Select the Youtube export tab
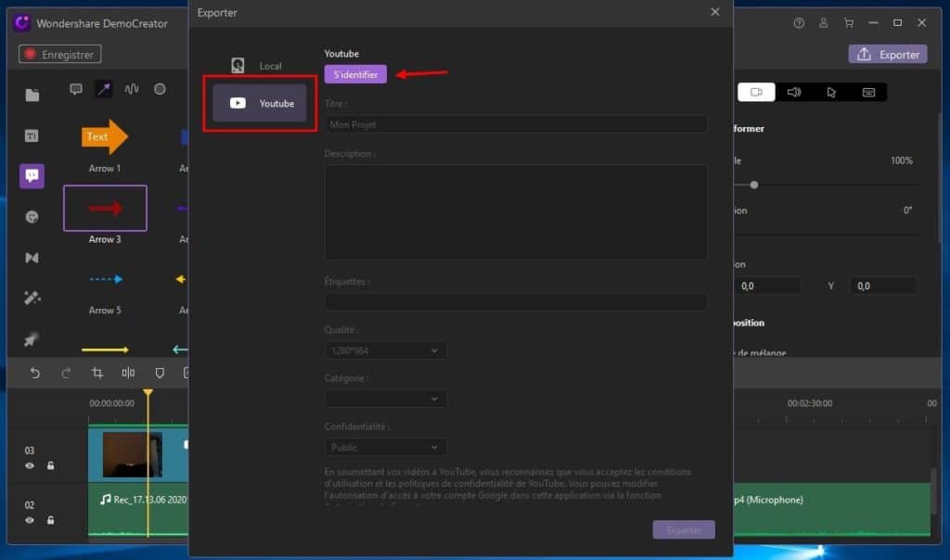The image size is (950, 560). (260, 104)
